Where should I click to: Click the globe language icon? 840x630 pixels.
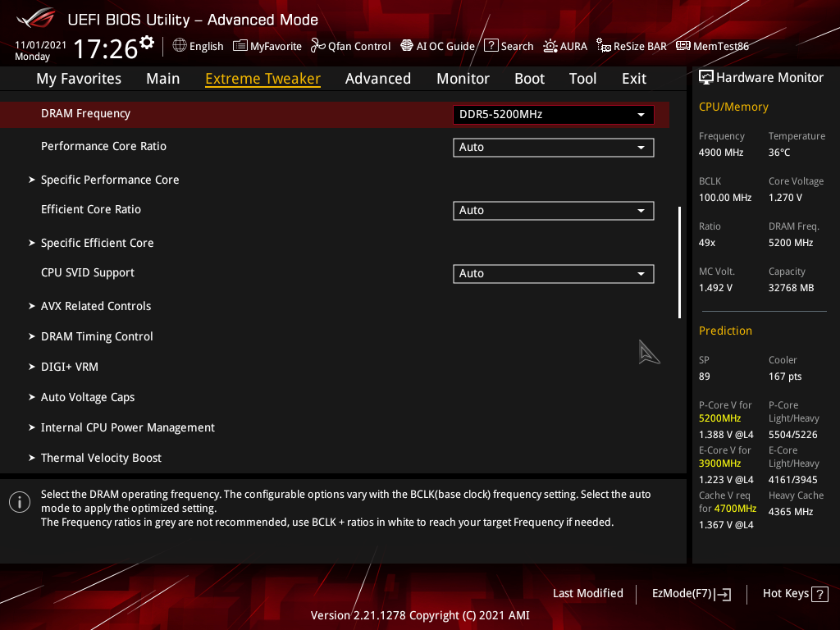pyautogui.click(x=180, y=46)
